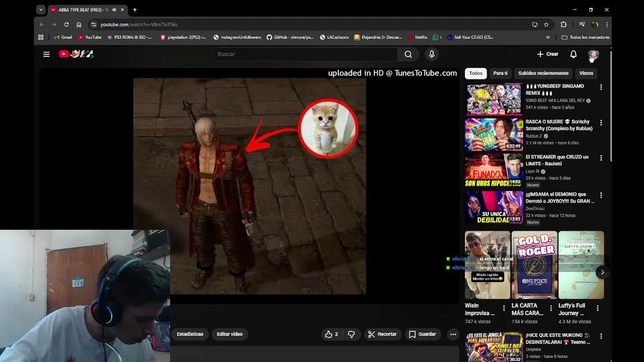Show hidden bookmarks with the double chevron
Screen dimensions: 644x362
(x=548, y=37)
